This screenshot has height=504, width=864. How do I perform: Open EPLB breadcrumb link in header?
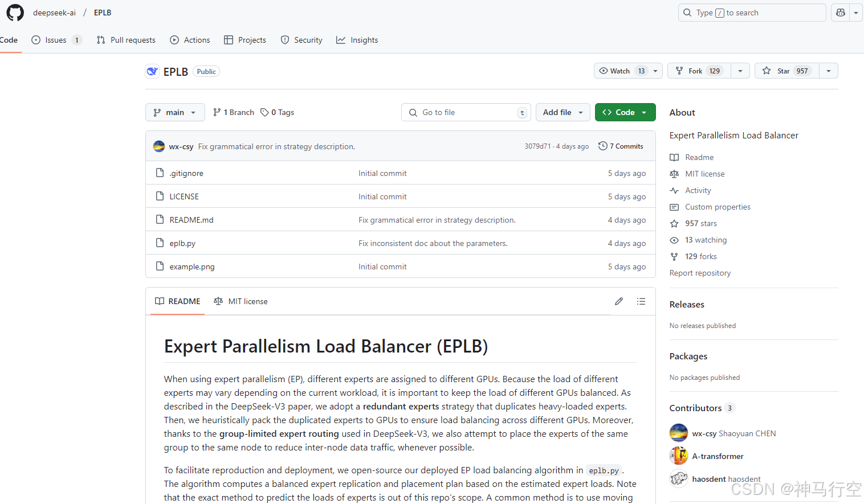point(103,13)
